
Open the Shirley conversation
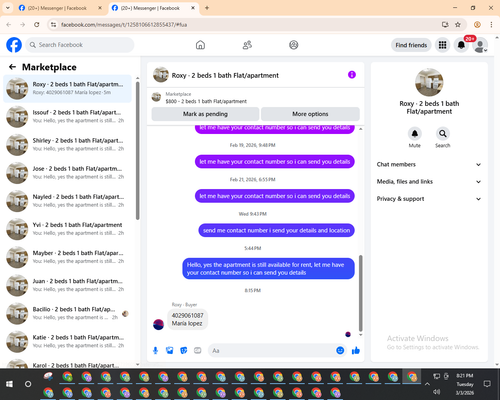[x=67, y=145]
